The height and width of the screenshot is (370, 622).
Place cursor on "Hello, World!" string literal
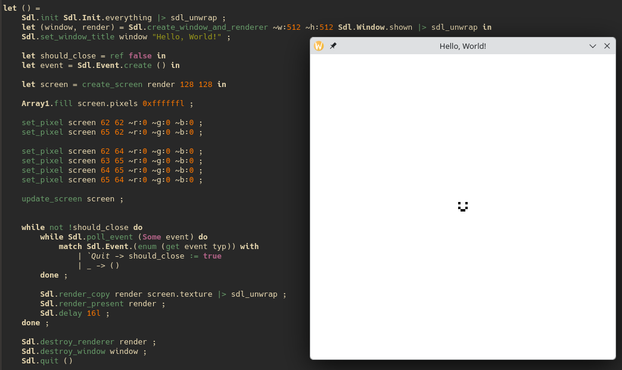(x=186, y=37)
